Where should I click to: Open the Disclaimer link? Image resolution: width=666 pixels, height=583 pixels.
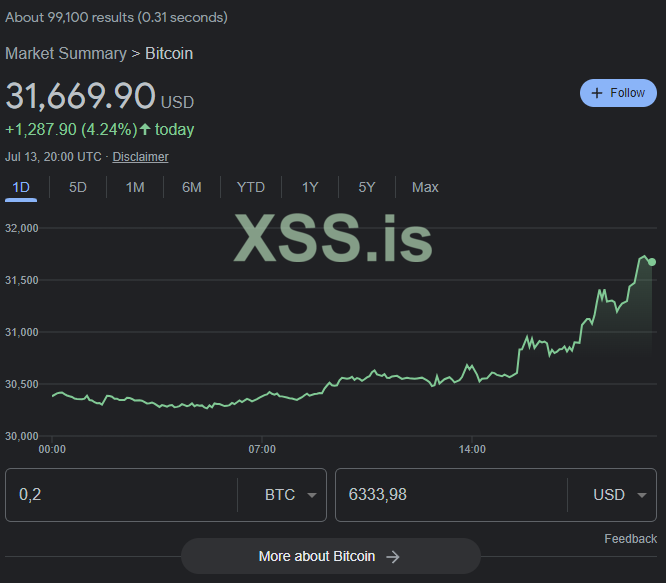[140, 157]
